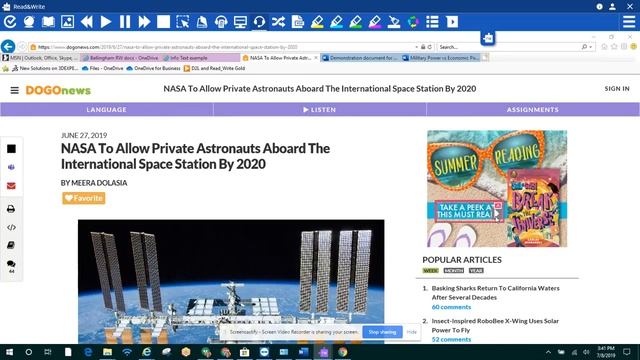Viewport: 640px width, 360px height.
Task: Open OneDrive for Business bookmark
Action: [153, 68]
